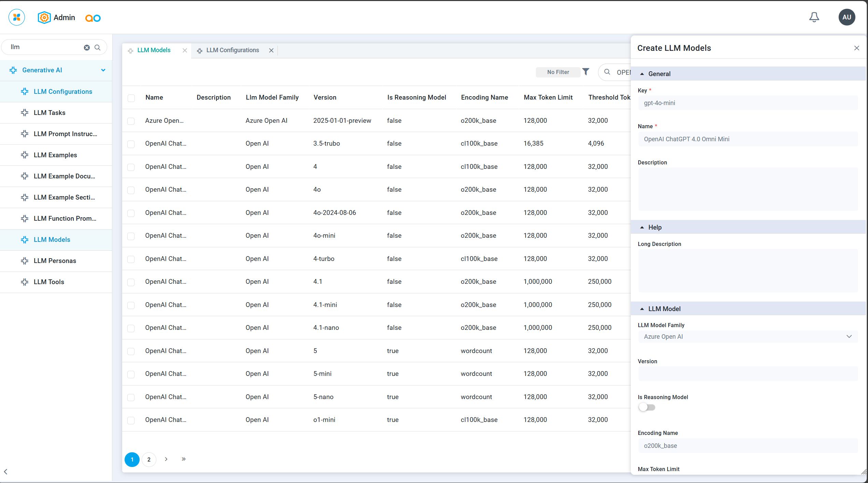Close the Create LLM Models panel
This screenshot has width=868, height=483.
coord(857,48)
